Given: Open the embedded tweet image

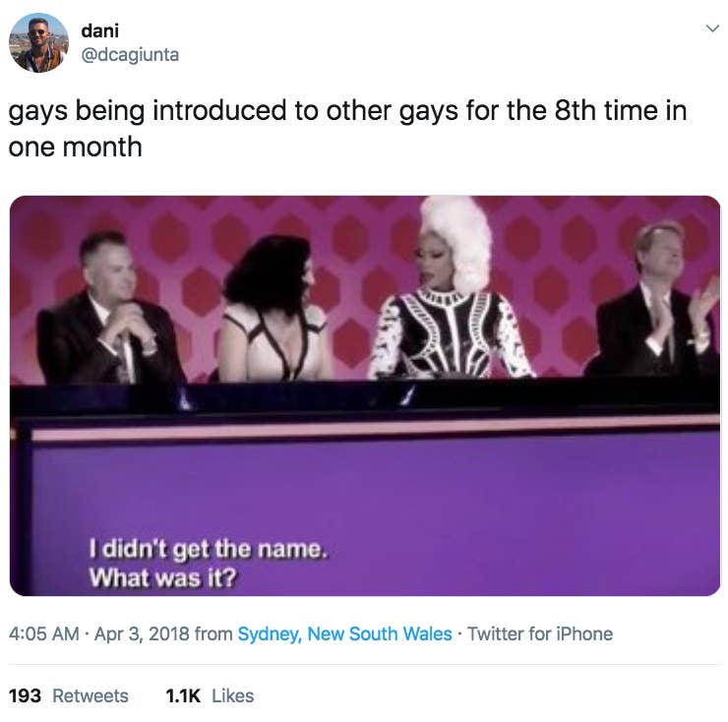Looking at the screenshot, I should [x=365, y=395].
